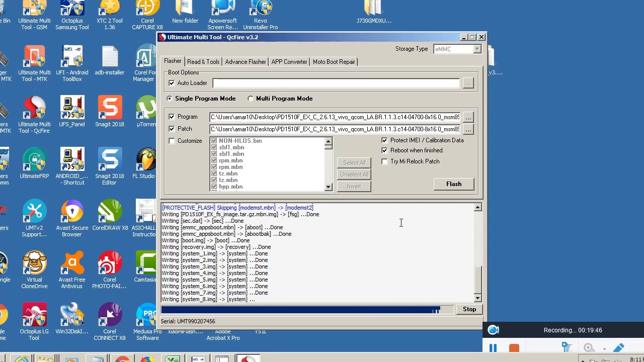Open UFI - Android ToolBox desktop icon

coord(72,64)
